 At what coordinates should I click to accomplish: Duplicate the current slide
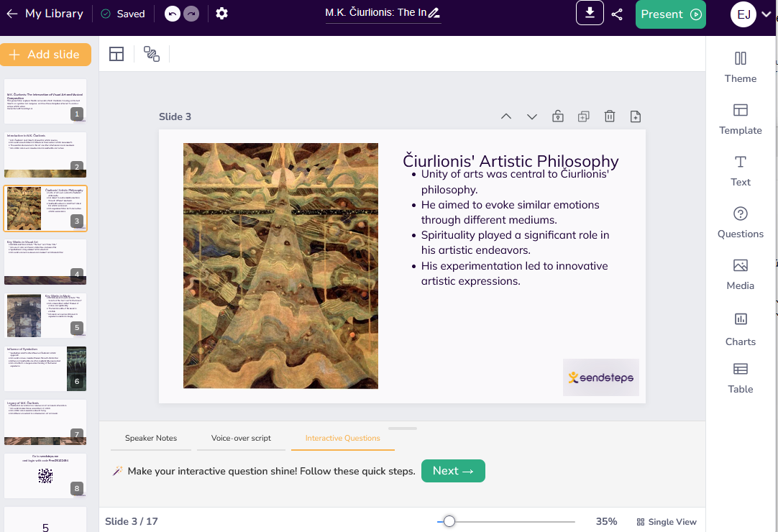[584, 116]
